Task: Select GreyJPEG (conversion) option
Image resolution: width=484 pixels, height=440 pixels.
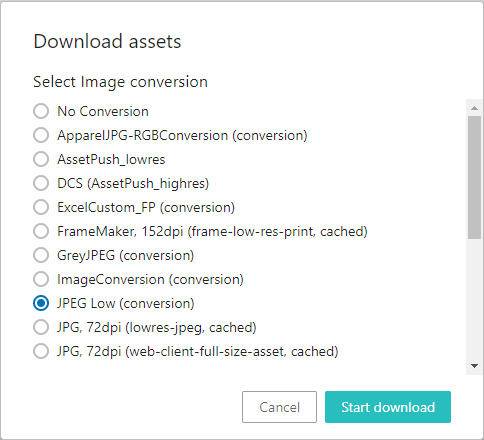Action: (41, 255)
